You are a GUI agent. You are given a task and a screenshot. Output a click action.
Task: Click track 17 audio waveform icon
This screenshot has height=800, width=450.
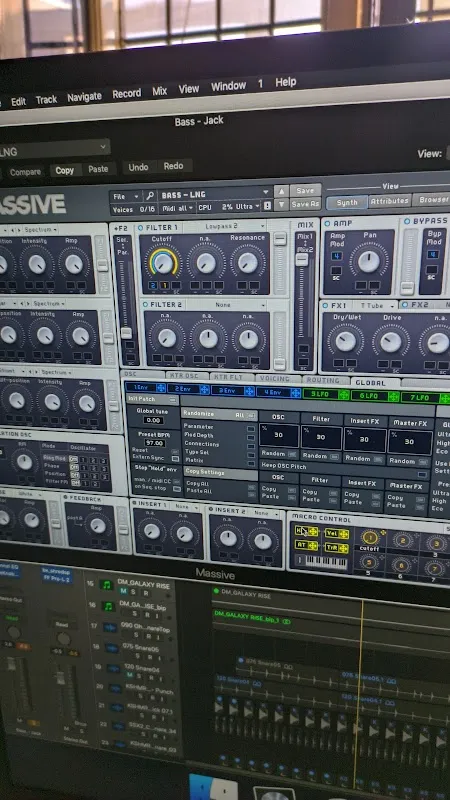[110, 627]
